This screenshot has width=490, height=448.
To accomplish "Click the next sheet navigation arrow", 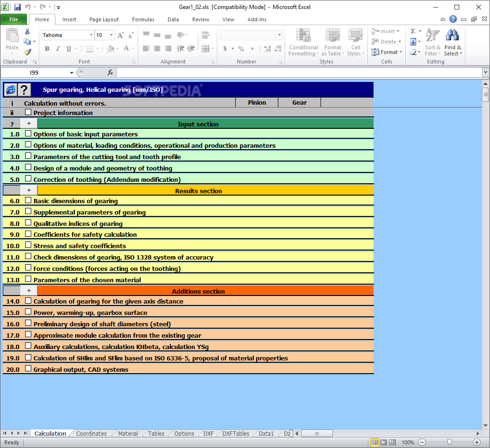I will tap(18, 433).
